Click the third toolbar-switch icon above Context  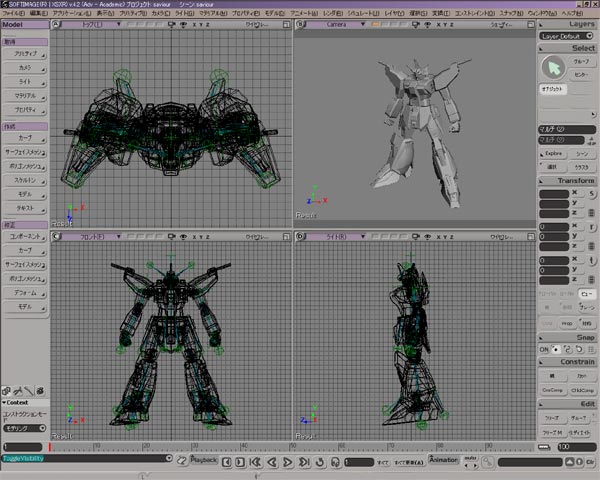pos(29,391)
